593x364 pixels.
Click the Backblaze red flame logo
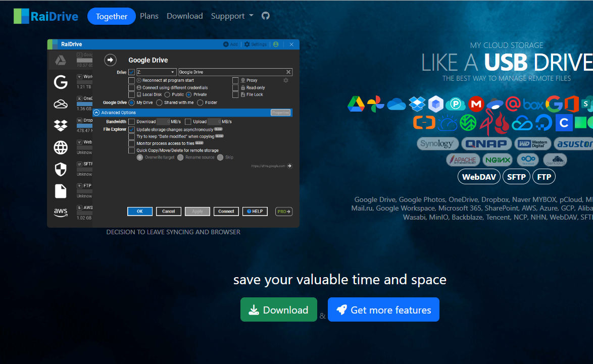(x=502, y=124)
